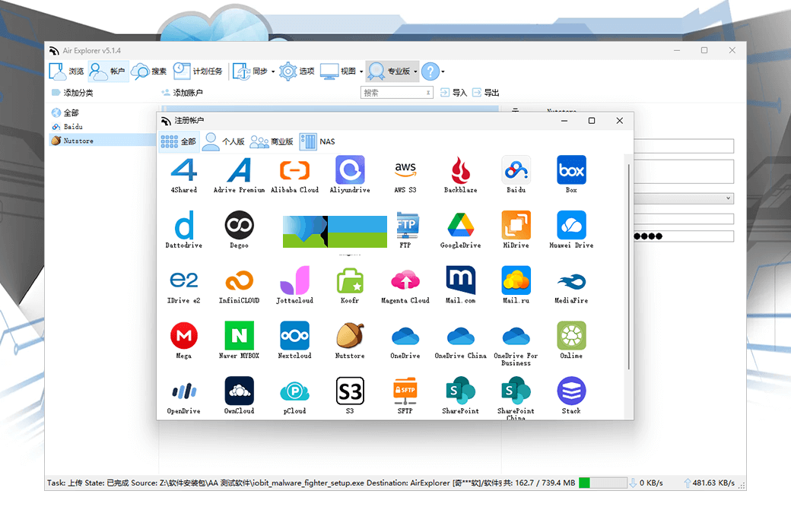Select 全部 in the left category list
The width and height of the screenshot is (791, 532).
coord(65,112)
